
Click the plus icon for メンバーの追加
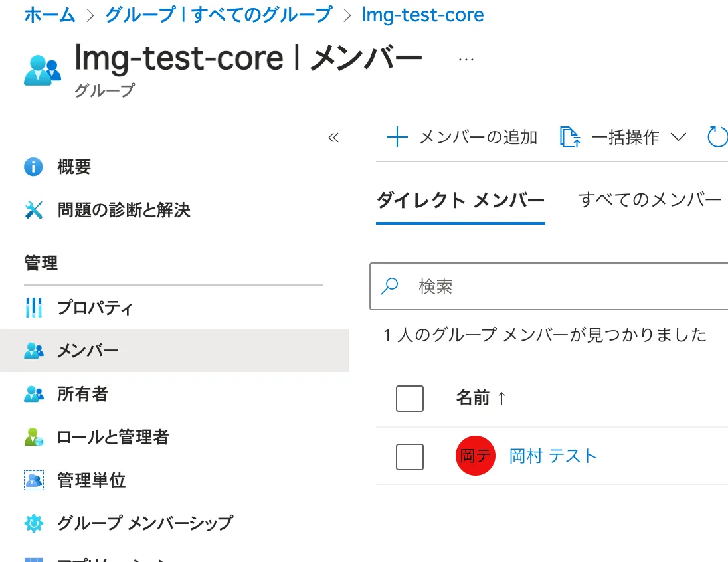(x=397, y=138)
